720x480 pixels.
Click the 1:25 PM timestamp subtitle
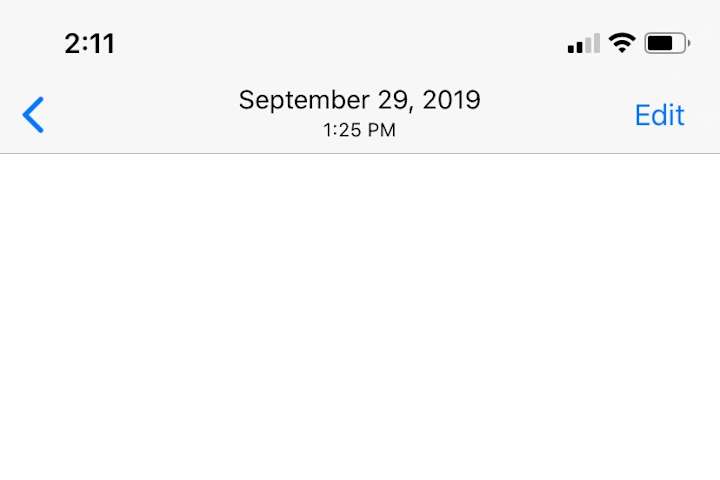pyautogui.click(x=360, y=130)
